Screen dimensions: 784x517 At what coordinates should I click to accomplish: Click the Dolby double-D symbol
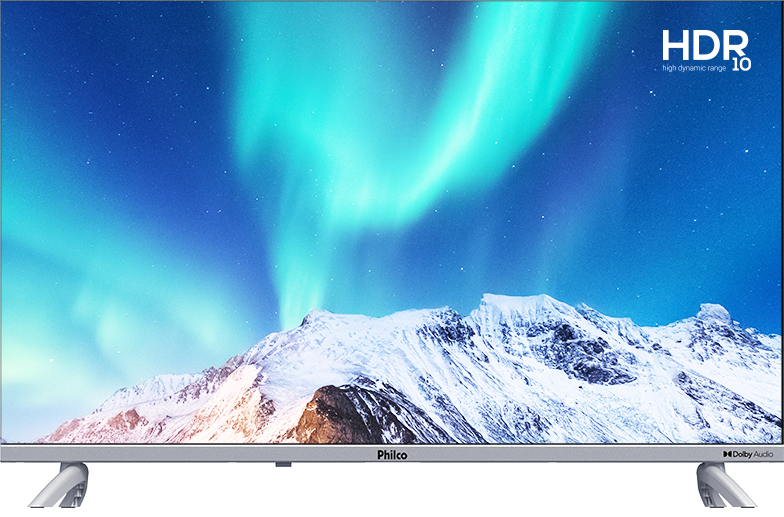(728, 454)
